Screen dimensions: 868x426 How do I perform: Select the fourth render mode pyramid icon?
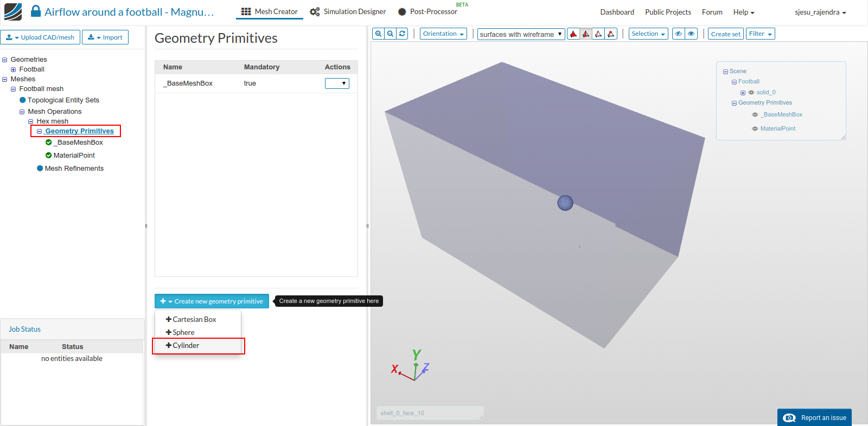[x=611, y=34]
